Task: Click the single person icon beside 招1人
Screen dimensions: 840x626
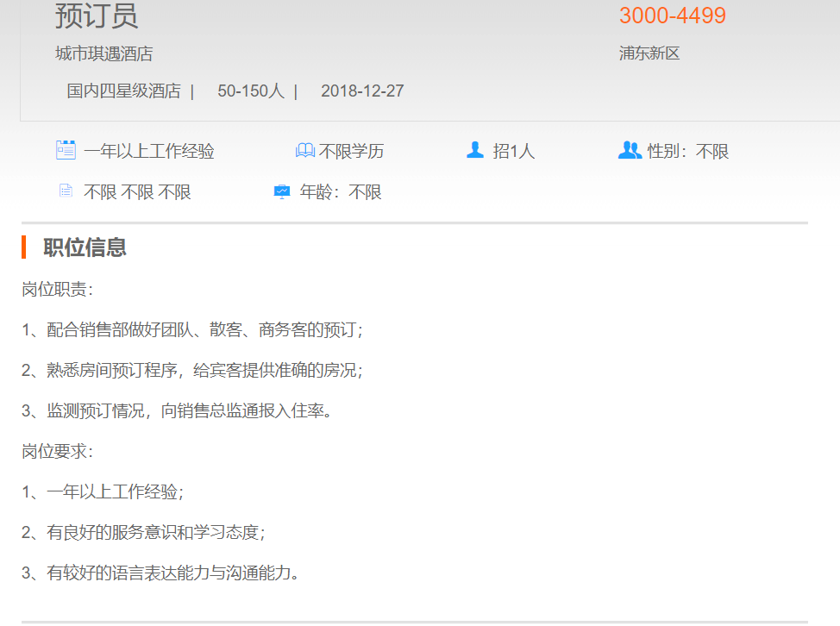Action: [x=474, y=150]
